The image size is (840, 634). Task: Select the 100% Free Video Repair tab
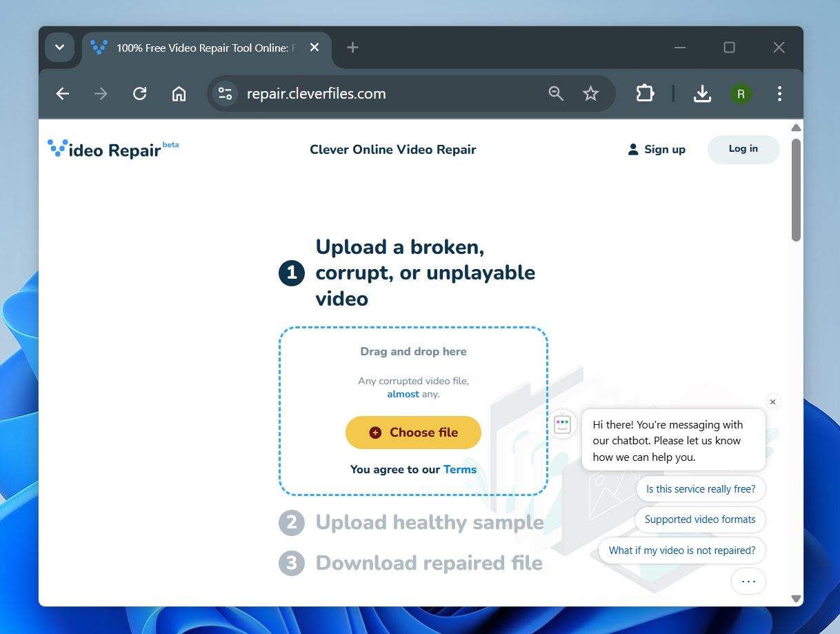(x=200, y=47)
